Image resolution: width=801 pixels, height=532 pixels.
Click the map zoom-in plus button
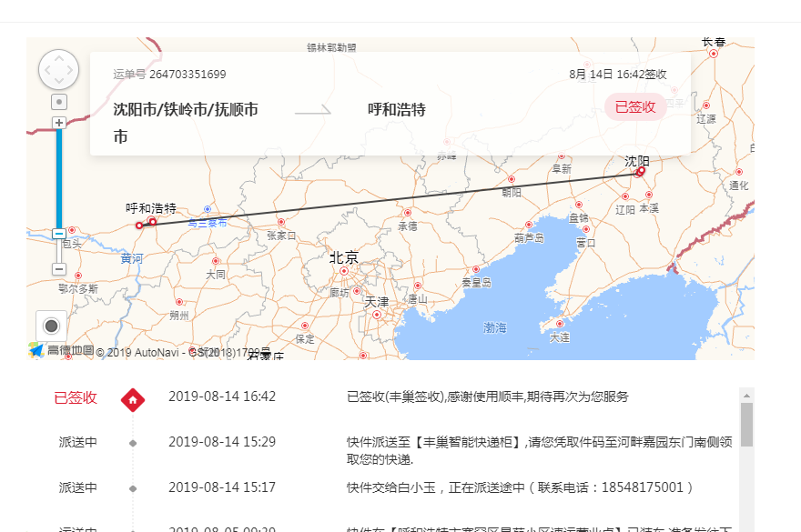[59, 123]
